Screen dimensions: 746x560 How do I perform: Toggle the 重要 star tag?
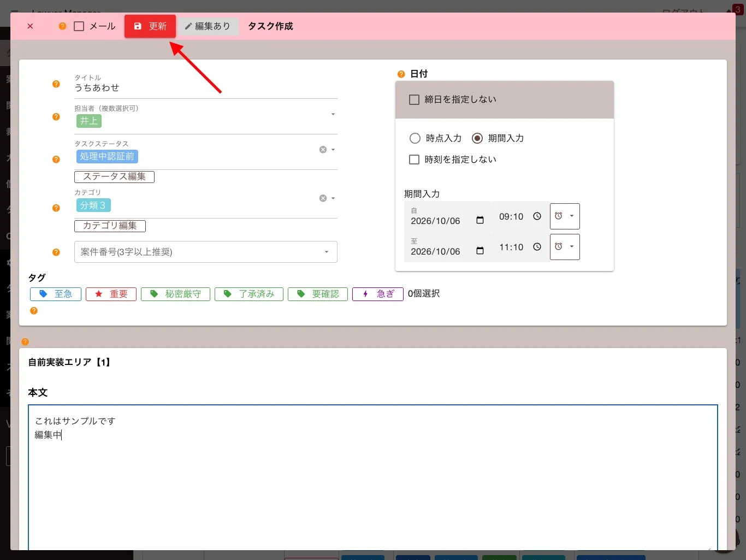tap(111, 294)
